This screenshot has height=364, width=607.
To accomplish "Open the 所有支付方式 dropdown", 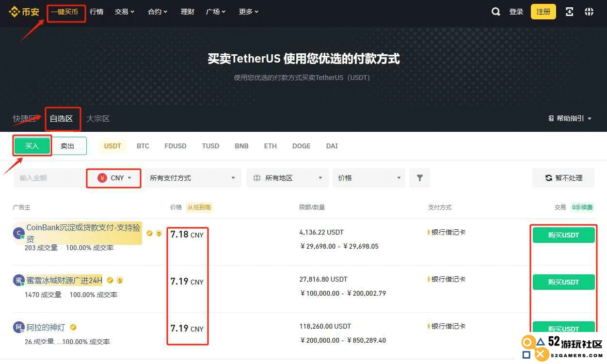I will coord(193,178).
